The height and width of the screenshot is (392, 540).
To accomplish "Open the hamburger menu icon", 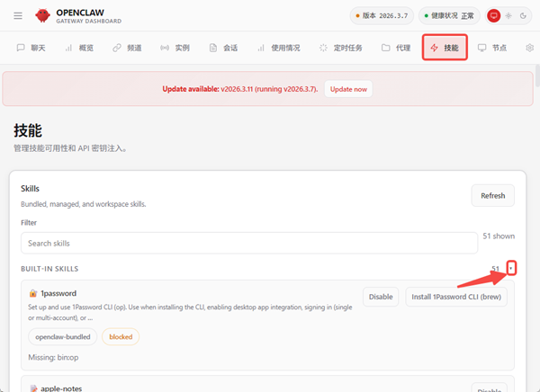I will pos(18,16).
